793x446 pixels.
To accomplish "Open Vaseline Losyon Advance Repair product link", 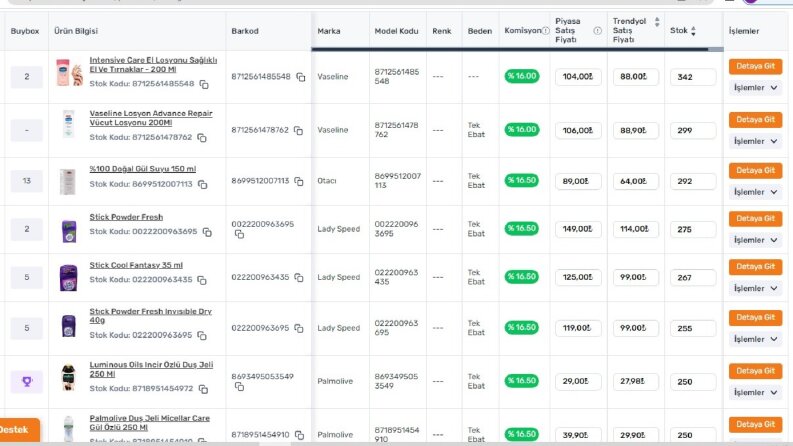I will pyautogui.click(x=151, y=118).
